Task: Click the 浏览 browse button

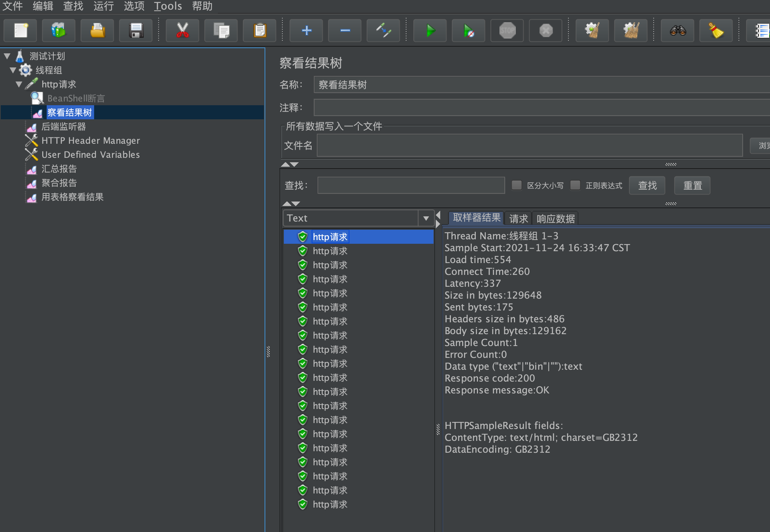Action: click(x=760, y=145)
